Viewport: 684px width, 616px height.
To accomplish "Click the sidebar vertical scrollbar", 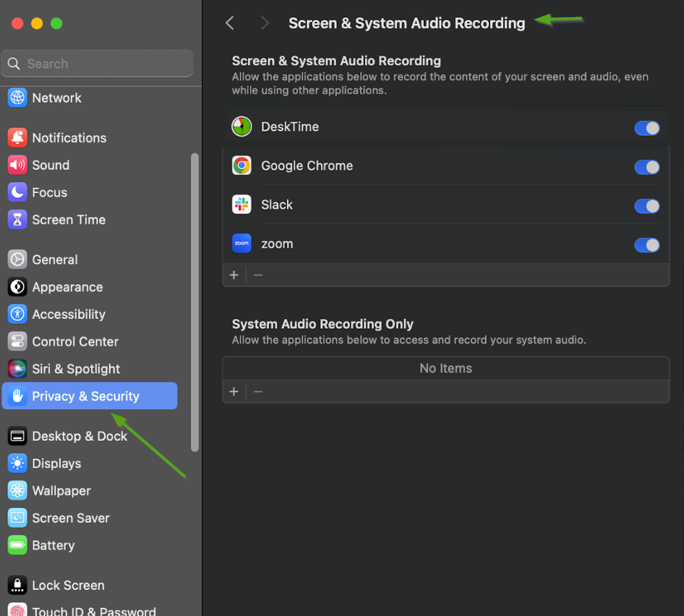I will point(194,301).
